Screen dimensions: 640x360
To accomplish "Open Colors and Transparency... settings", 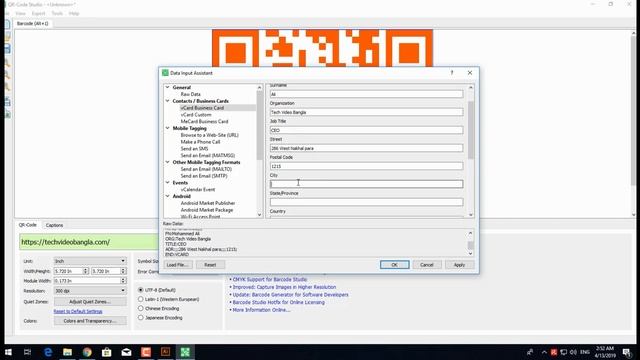I will click(90, 321).
